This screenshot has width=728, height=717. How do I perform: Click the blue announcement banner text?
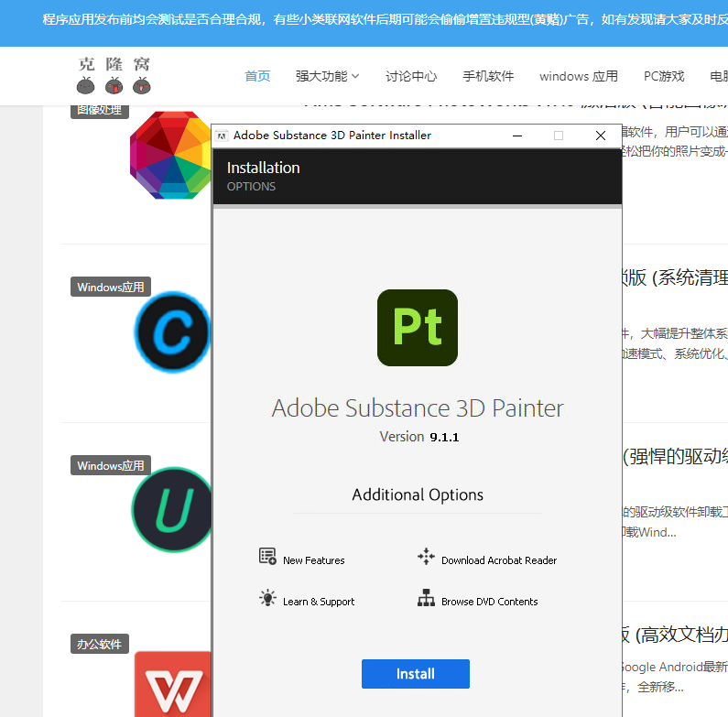[x=385, y=19]
